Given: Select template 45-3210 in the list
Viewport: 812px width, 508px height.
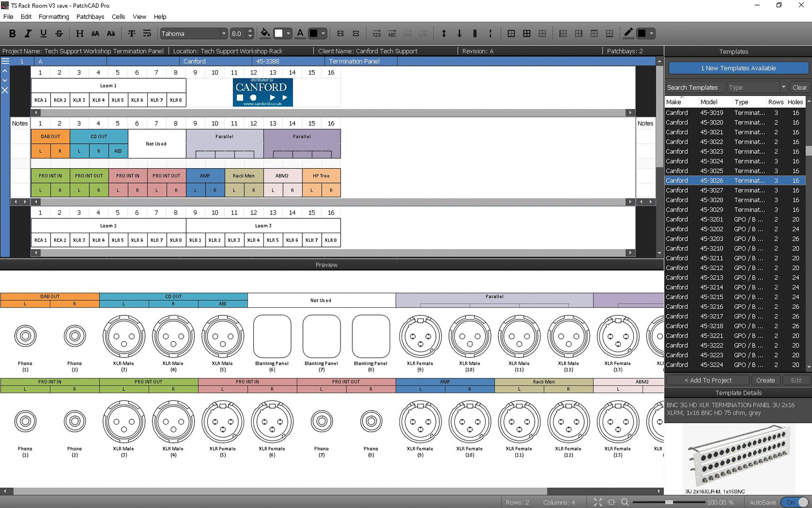Looking at the screenshot, I should (721, 248).
